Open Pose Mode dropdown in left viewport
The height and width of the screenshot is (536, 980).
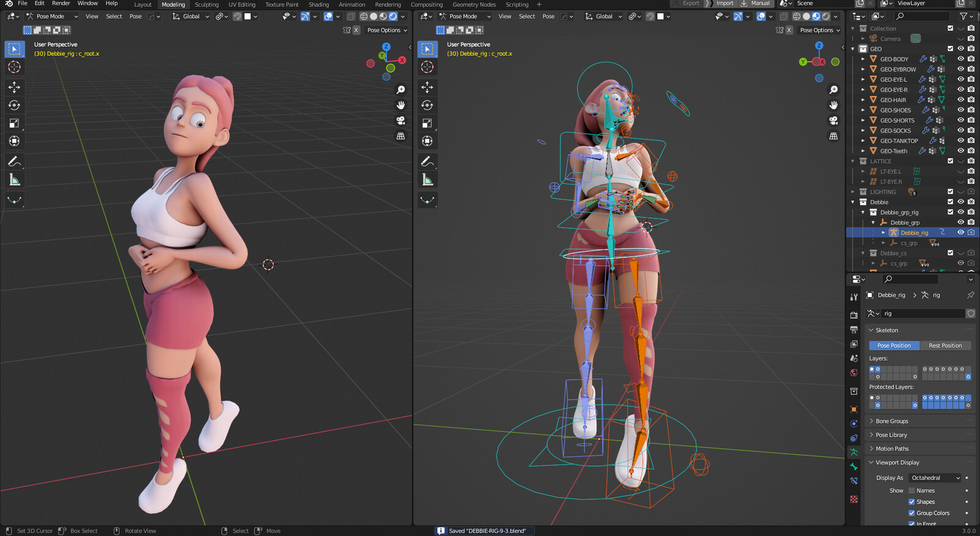pyautogui.click(x=52, y=17)
